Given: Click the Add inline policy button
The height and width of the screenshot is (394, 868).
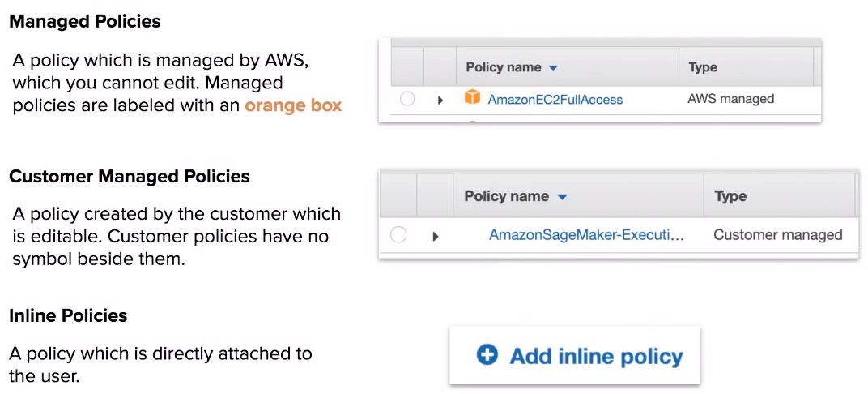Looking at the screenshot, I should 575,355.
